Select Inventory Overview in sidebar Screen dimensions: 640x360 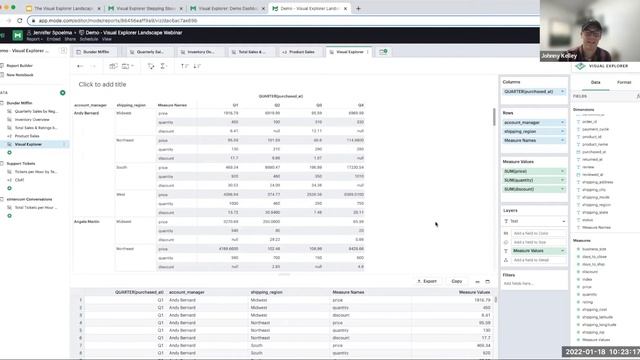tap(32, 120)
